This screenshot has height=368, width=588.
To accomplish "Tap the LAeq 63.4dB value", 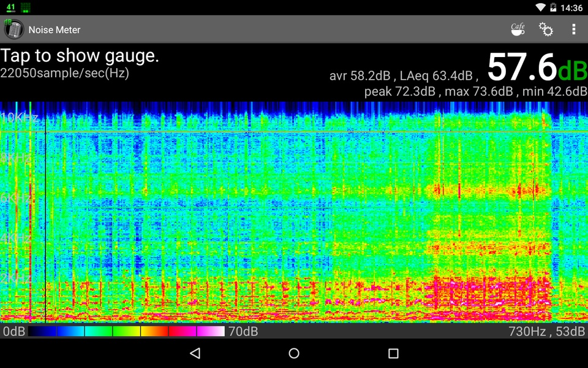I will coord(436,76).
